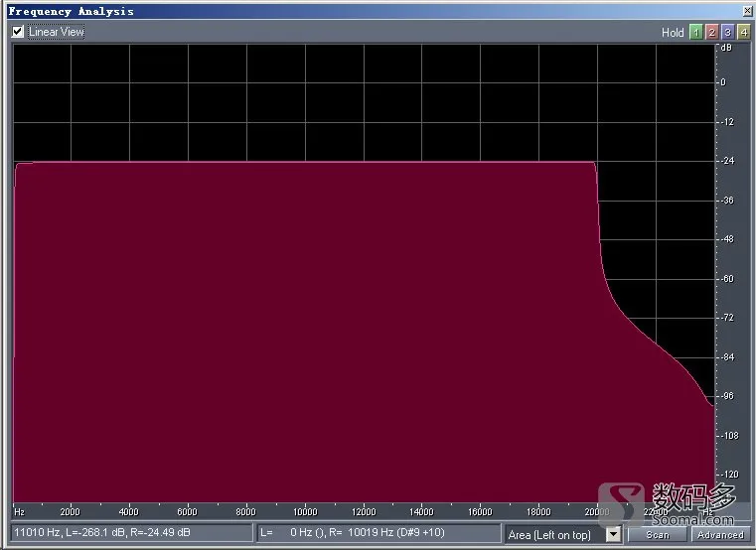
Task: Click the 2000 Hz axis label
Action: (71, 512)
